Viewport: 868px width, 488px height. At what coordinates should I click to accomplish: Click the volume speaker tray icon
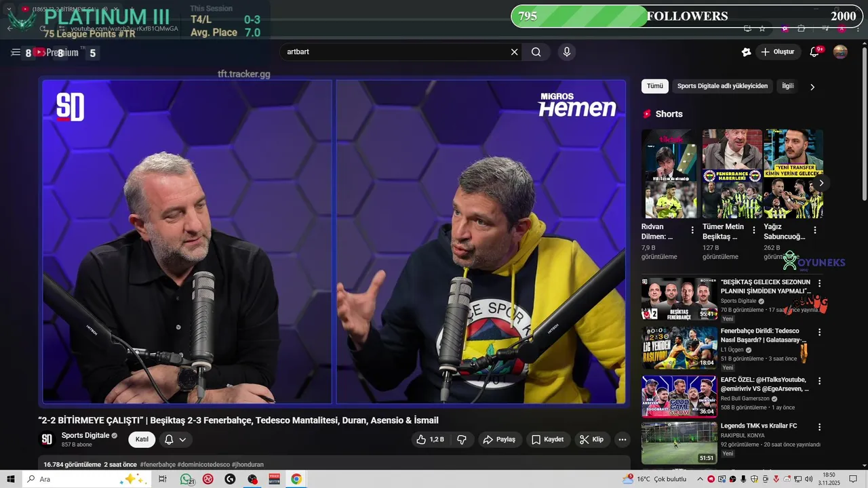(x=808, y=479)
